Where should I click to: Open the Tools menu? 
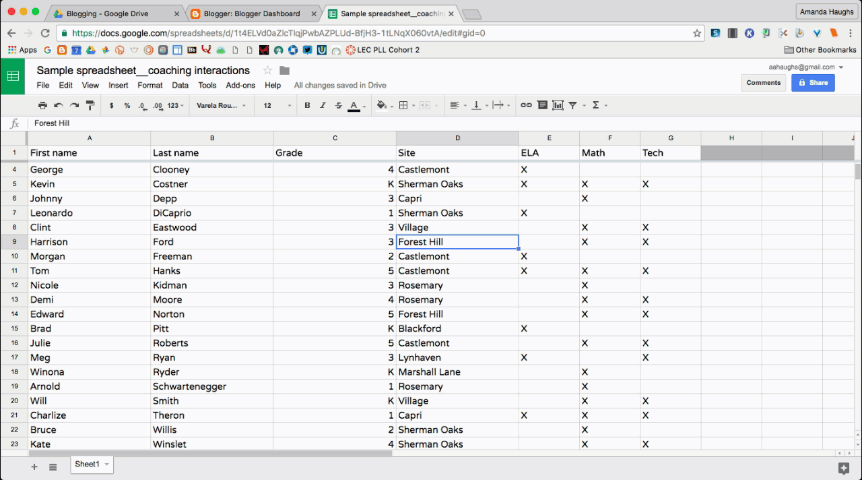[x=207, y=85]
